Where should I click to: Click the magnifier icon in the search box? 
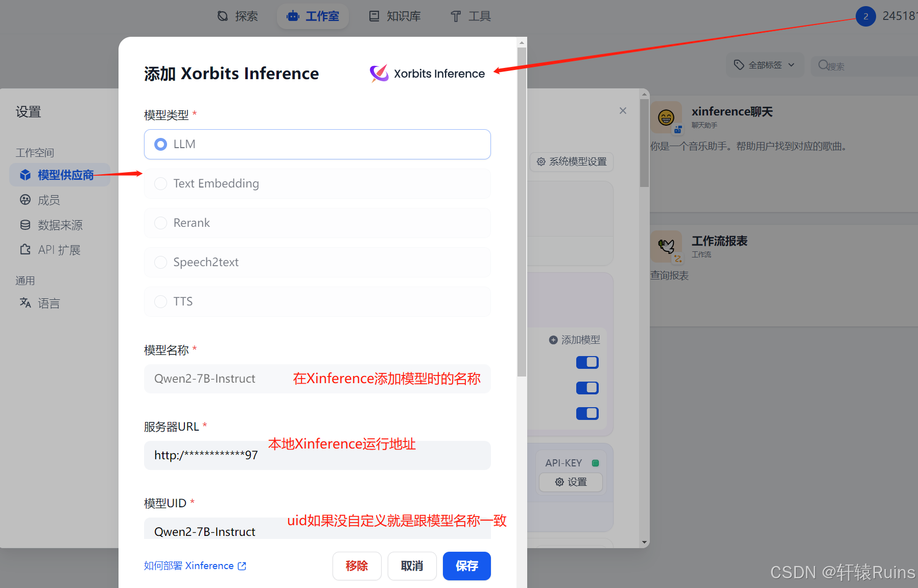(823, 65)
